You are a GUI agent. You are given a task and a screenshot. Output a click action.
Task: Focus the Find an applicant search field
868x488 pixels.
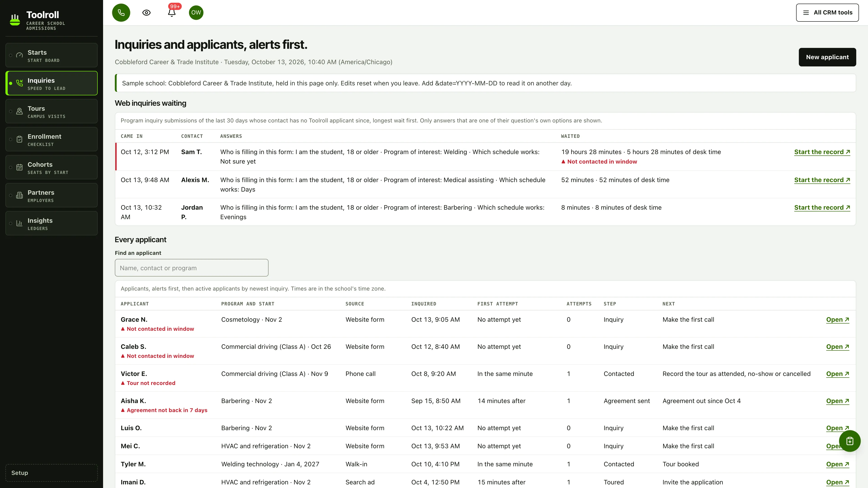(x=191, y=268)
